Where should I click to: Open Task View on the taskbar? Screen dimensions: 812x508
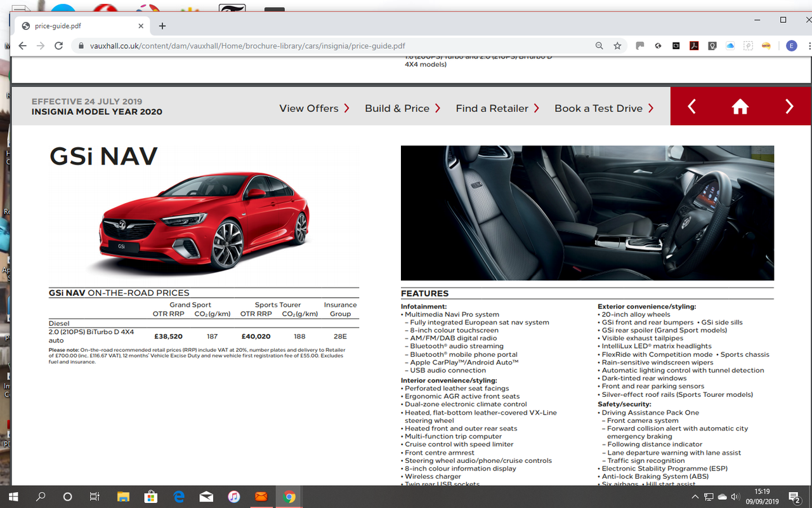[x=95, y=497]
